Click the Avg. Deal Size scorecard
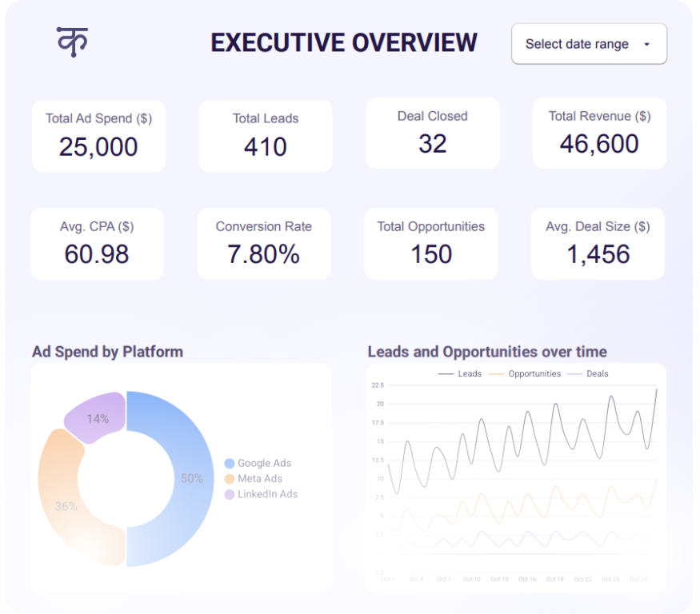 point(598,244)
